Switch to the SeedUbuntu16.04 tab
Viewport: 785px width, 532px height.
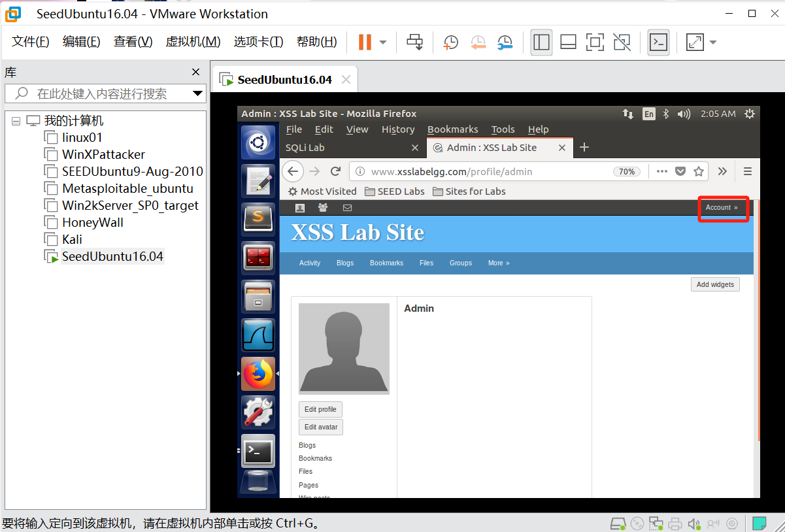coord(284,80)
